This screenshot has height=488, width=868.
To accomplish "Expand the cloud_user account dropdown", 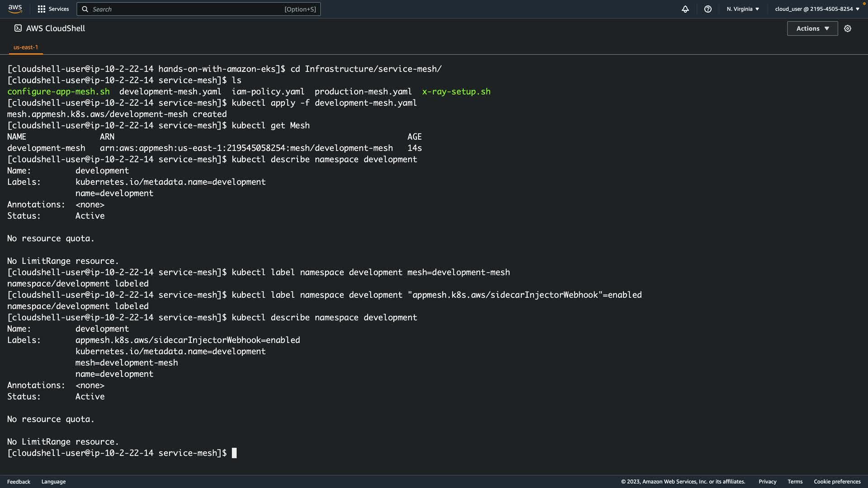I will coord(817,9).
